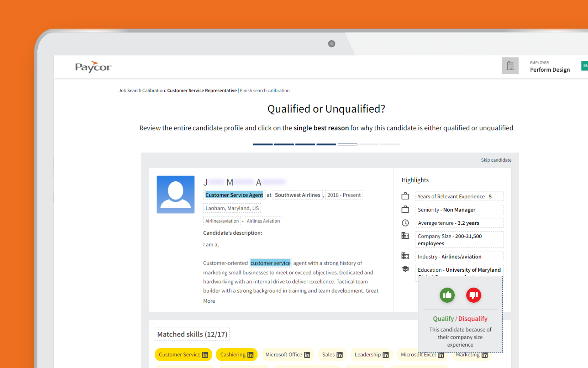Click the Qualify / Disqualify tooltip label

[460, 319]
